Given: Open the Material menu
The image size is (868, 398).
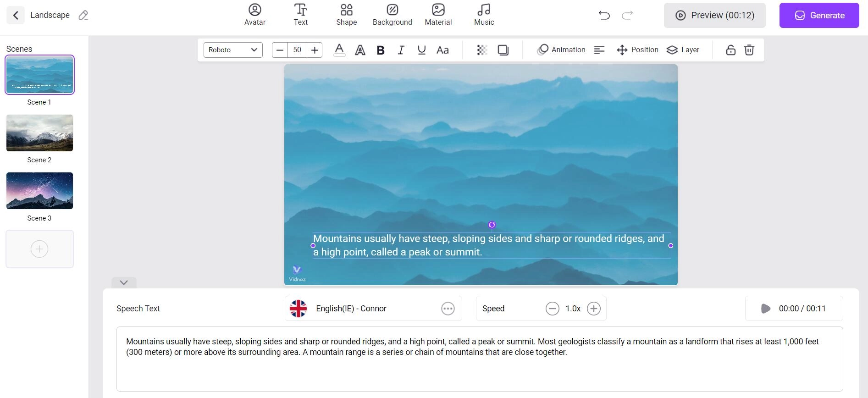Looking at the screenshot, I should [438, 15].
